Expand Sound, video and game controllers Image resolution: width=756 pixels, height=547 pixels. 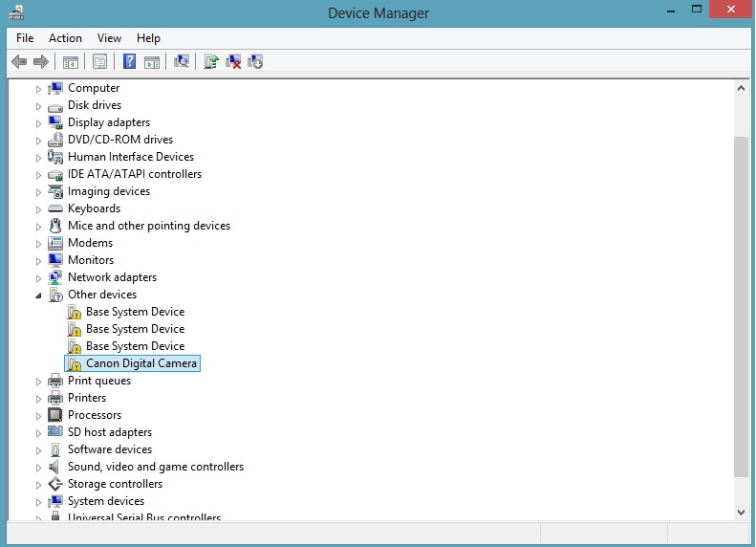click(x=39, y=468)
